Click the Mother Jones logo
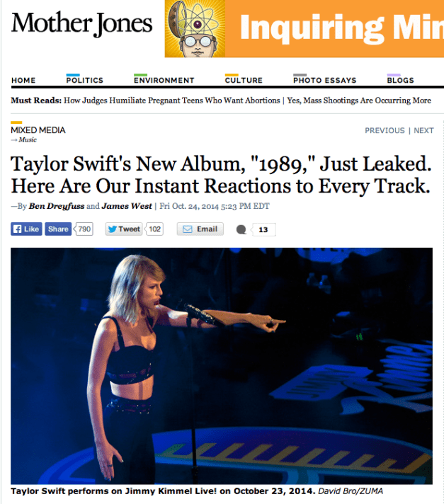Viewport: 444px width, 504px height. click(x=81, y=23)
